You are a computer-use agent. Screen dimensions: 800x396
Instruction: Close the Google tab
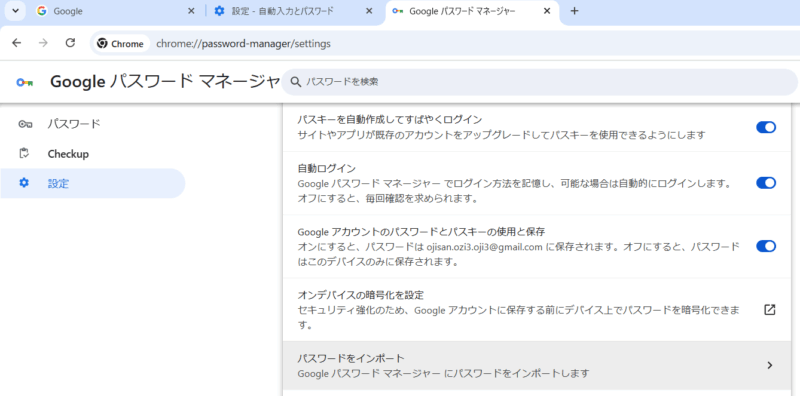pos(191,11)
